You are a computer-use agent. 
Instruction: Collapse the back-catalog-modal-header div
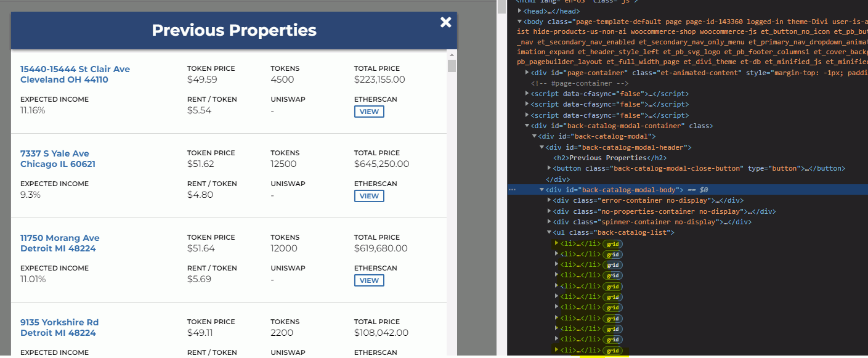[542, 147]
